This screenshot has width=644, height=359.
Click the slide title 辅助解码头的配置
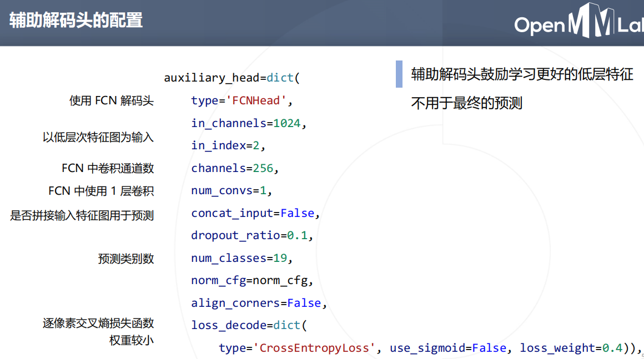point(76,20)
